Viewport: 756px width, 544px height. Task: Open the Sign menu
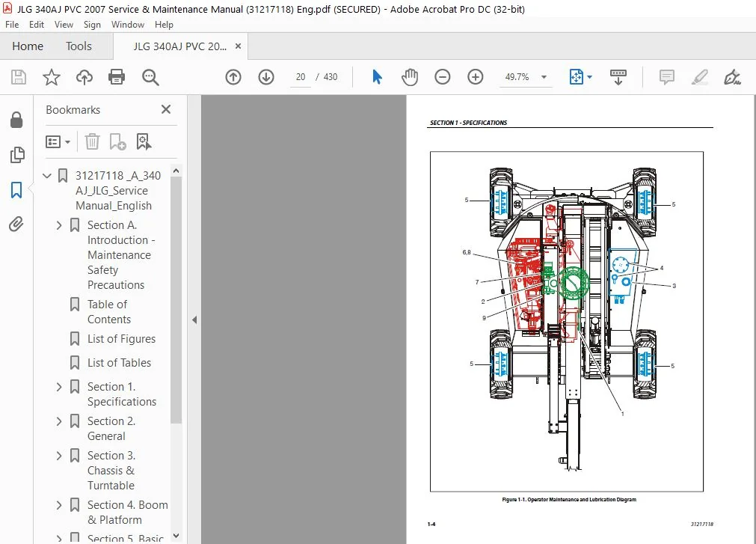[92, 25]
